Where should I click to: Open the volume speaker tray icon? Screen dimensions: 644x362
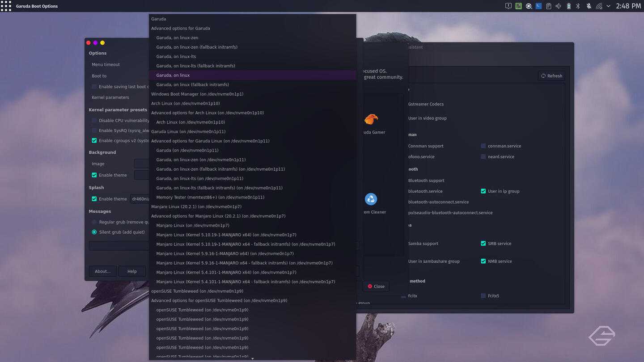558,6
